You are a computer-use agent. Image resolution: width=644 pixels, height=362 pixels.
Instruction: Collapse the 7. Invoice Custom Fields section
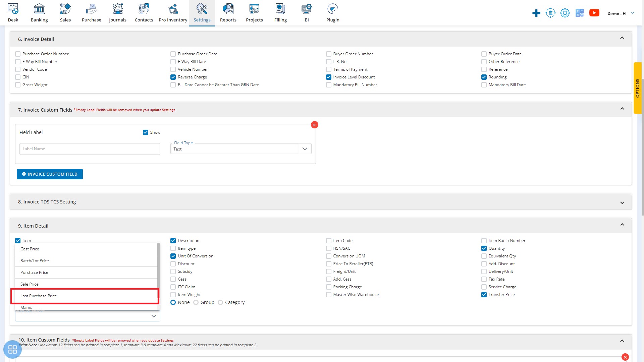(622, 109)
